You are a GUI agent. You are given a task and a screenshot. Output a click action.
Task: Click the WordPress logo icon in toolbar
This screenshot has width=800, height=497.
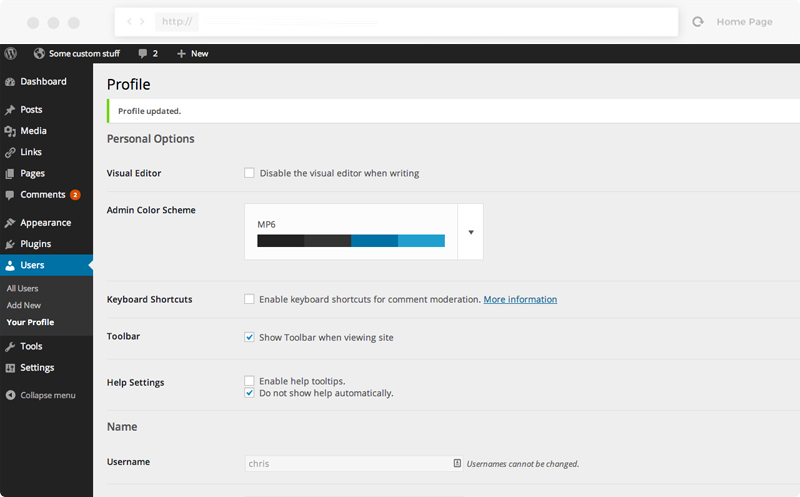point(11,53)
